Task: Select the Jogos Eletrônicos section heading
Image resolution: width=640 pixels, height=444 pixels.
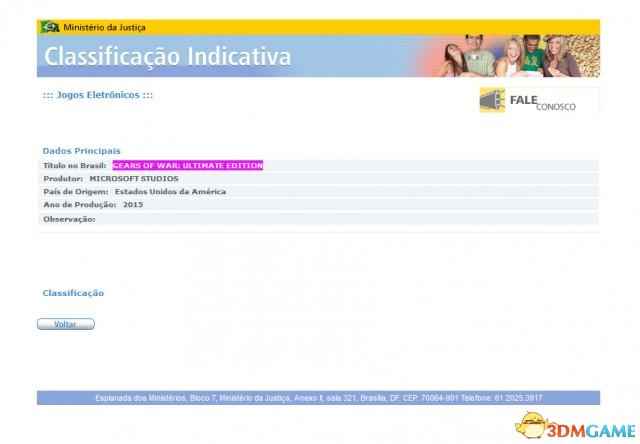Action: pos(98,95)
